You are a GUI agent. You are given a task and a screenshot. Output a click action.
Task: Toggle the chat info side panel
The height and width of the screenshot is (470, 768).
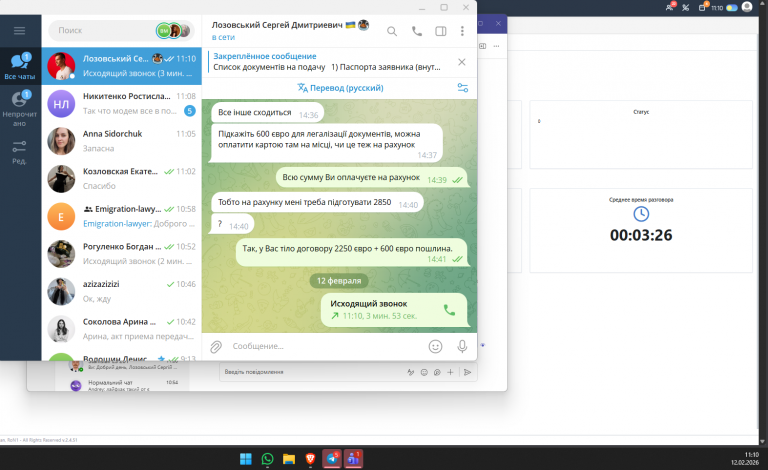pyautogui.click(x=441, y=31)
